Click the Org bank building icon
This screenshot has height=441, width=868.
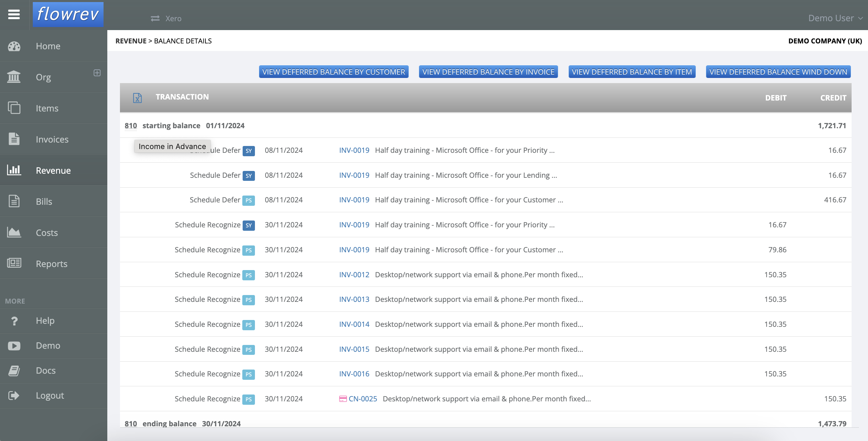[14, 77]
